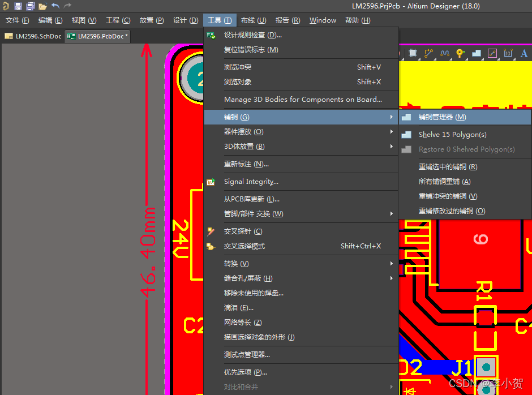Image resolution: width=532 pixels, height=395 pixels.
Task: Open the 文件 (F) menu
Action: [x=18, y=20]
